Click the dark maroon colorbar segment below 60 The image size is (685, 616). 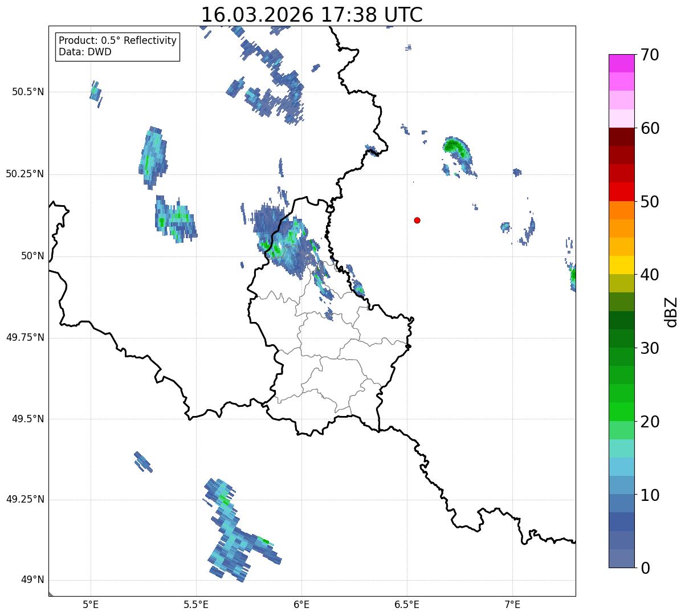[621, 137]
